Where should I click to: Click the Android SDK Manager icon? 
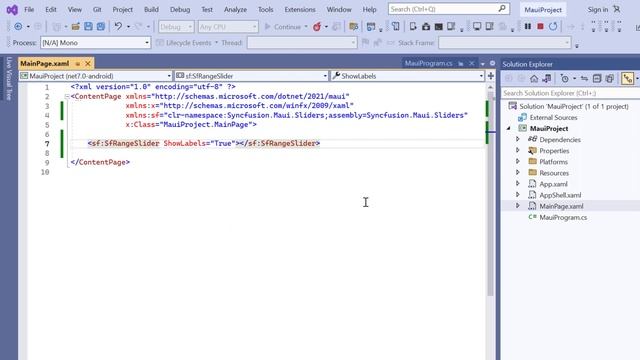point(426,27)
